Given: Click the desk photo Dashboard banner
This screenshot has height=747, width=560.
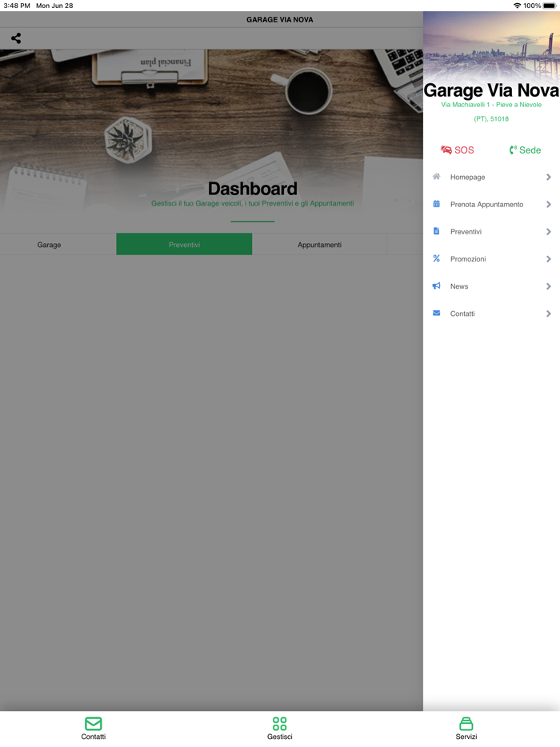Looking at the screenshot, I should pyautogui.click(x=212, y=129).
